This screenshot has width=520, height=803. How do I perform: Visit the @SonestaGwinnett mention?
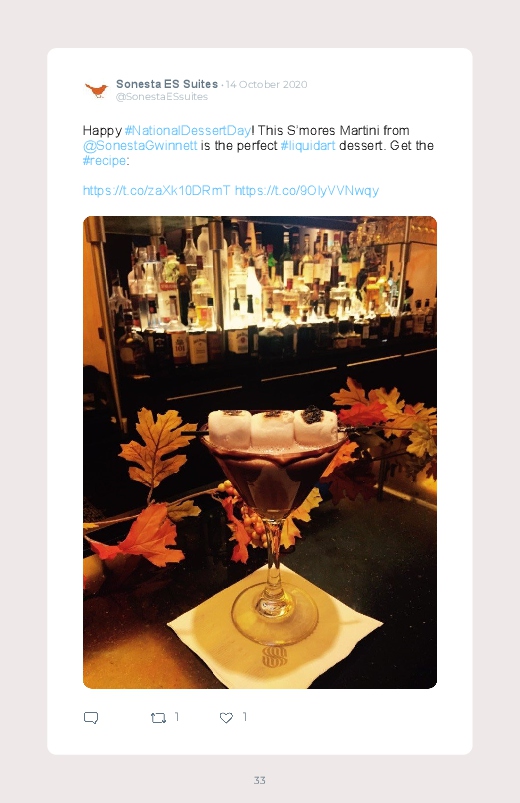click(x=140, y=145)
